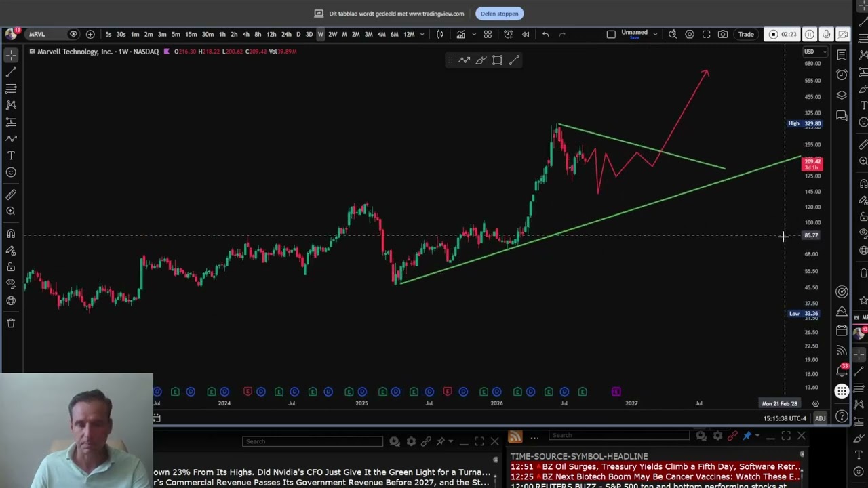The image size is (868, 488).
Task: Create an alert with the alarm icon
Action: [x=509, y=34]
